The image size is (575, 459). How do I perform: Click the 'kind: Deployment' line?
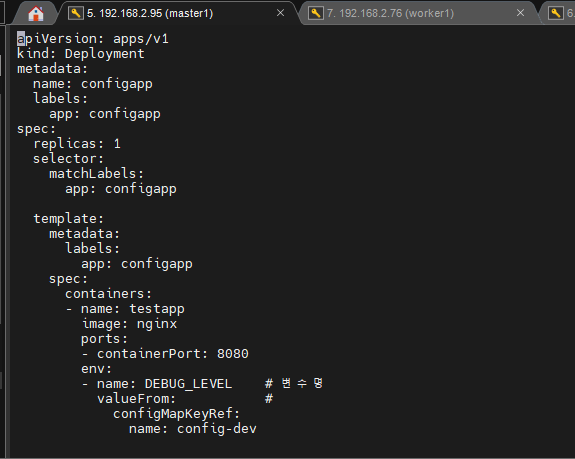point(81,54)
